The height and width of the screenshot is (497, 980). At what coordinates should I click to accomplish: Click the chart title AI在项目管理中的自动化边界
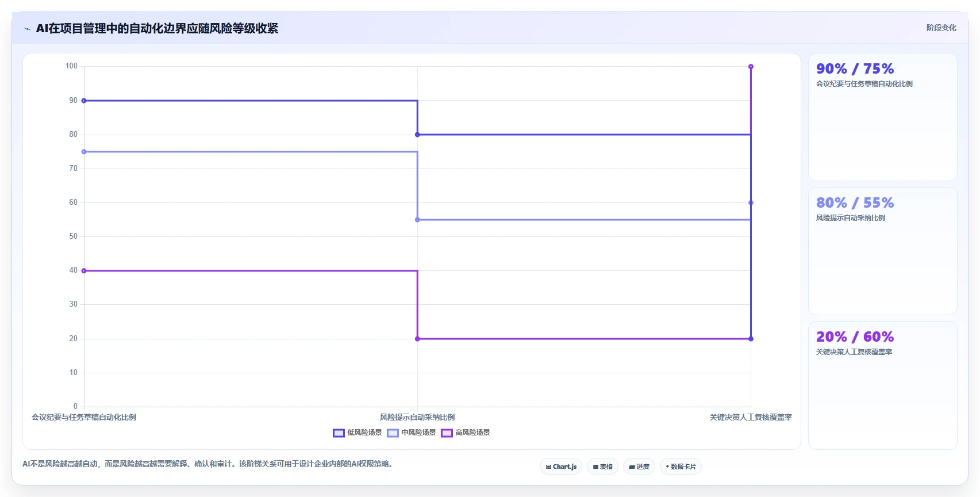[x=157, y=28]
